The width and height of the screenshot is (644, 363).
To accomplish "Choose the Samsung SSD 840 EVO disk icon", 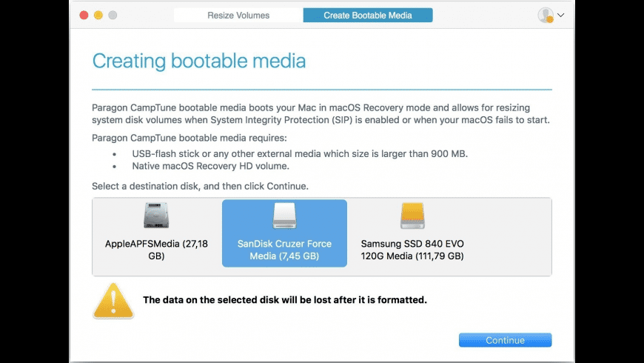I will pos(412,216).
